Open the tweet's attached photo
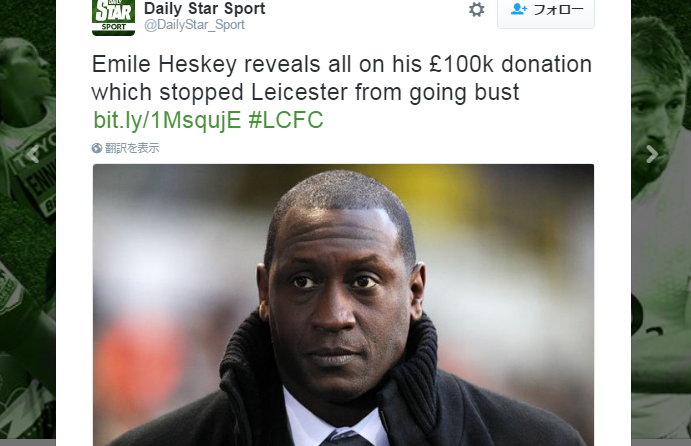This screenshot has width=691, height=446. [343, 305]
